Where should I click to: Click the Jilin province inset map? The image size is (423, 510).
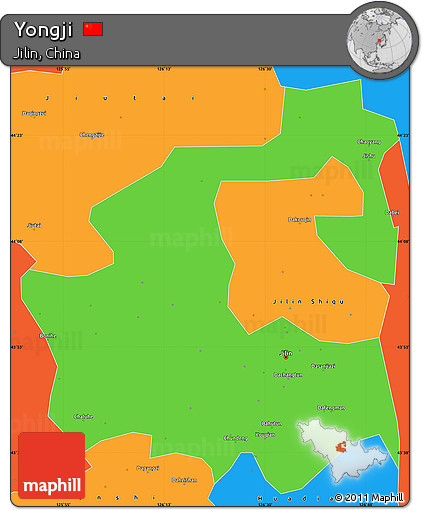coord(343,450)
